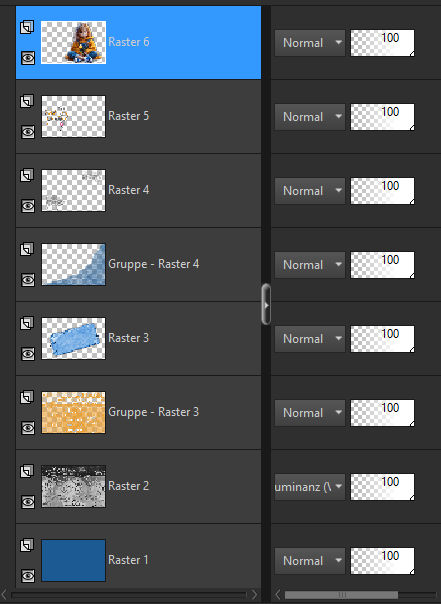Click the right arrow of the left scrollbar

pos(254,595)
